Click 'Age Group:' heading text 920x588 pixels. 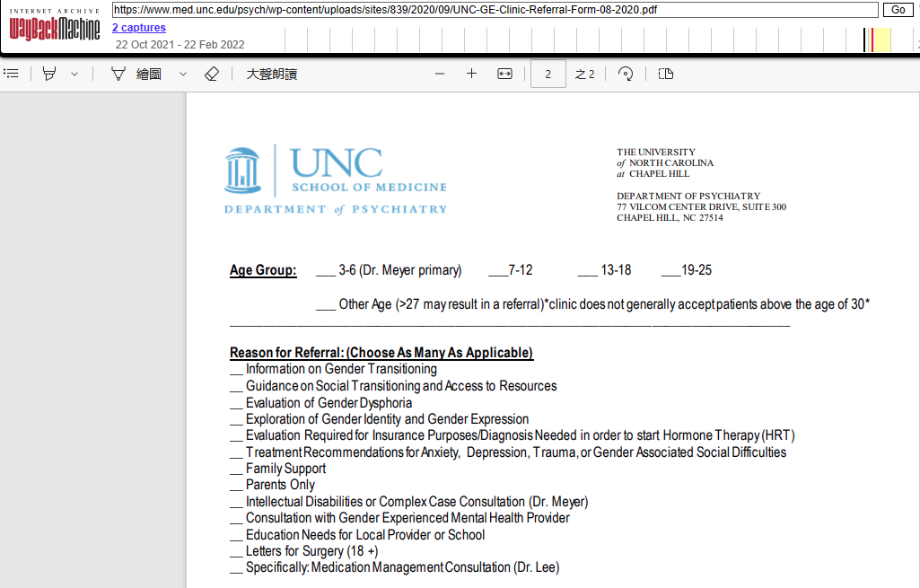coord(263,270)
